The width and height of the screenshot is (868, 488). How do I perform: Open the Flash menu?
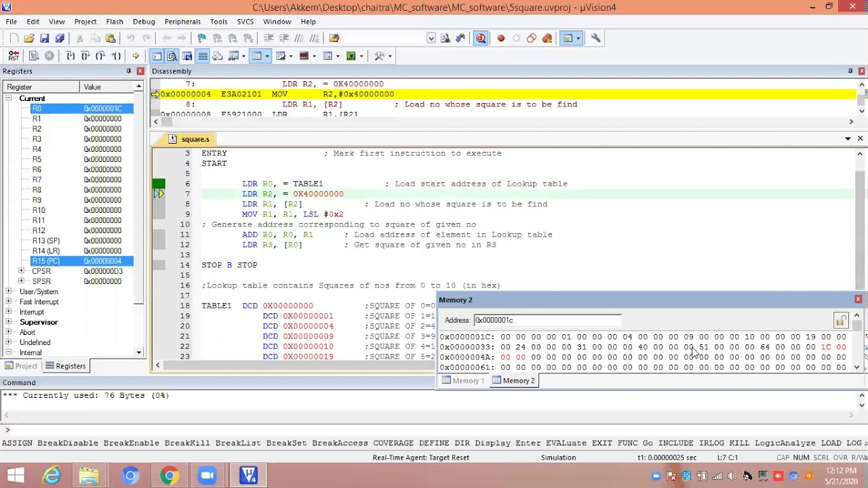pos(115,22)
